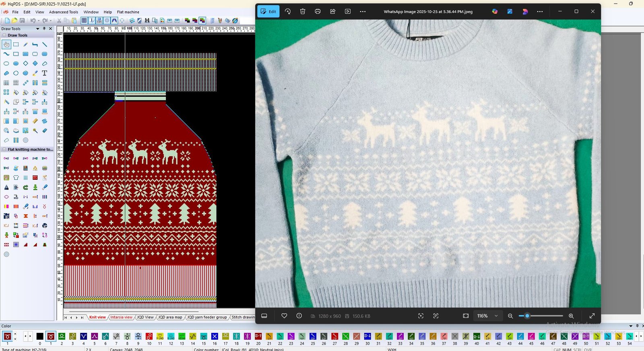Click the magnifier zoom tool in Draw Tools
The image size is (644, 351).
[6, 131]
